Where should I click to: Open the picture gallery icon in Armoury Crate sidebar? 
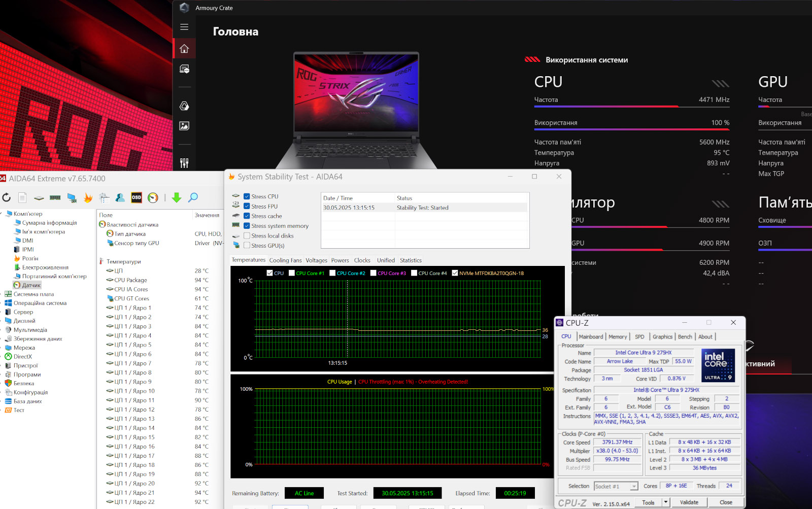coord(184,126)
